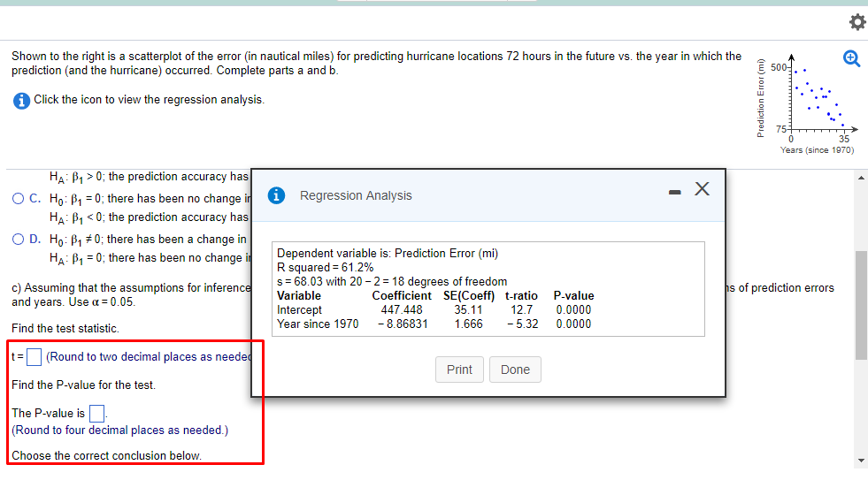Viewport: 868px width, 480px height.
Task: Minimize the Regression Analysis dialog
Action: click(x=674, y=192)
